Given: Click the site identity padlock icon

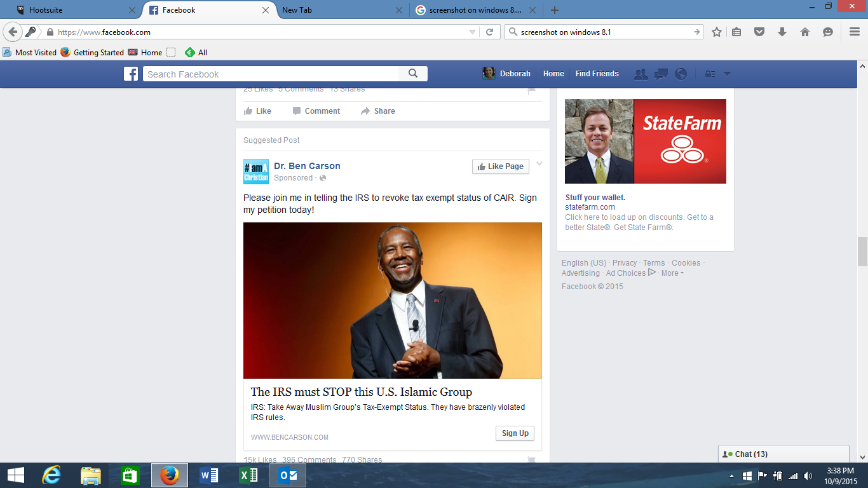Looking at the screenshot, I should (50, 32).
